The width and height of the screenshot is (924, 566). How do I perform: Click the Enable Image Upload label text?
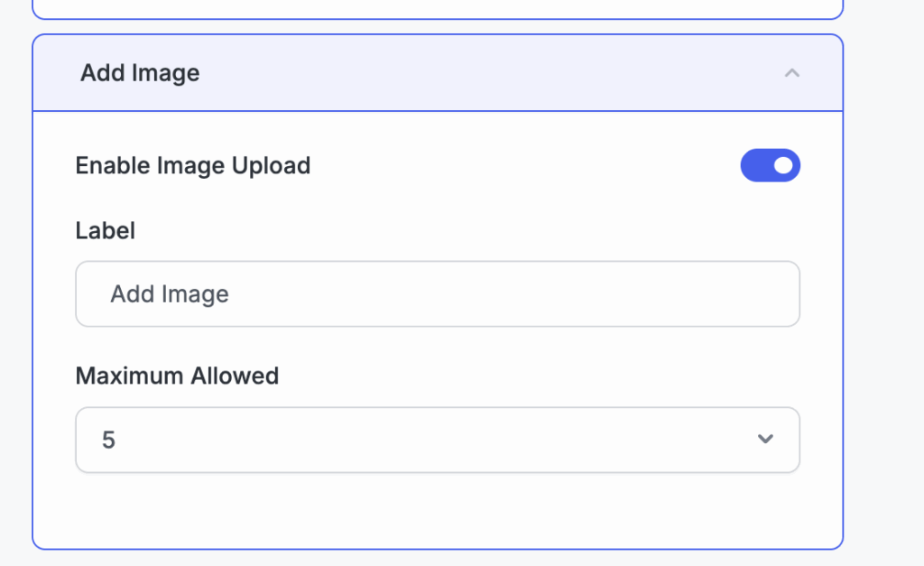pos(192,166)
